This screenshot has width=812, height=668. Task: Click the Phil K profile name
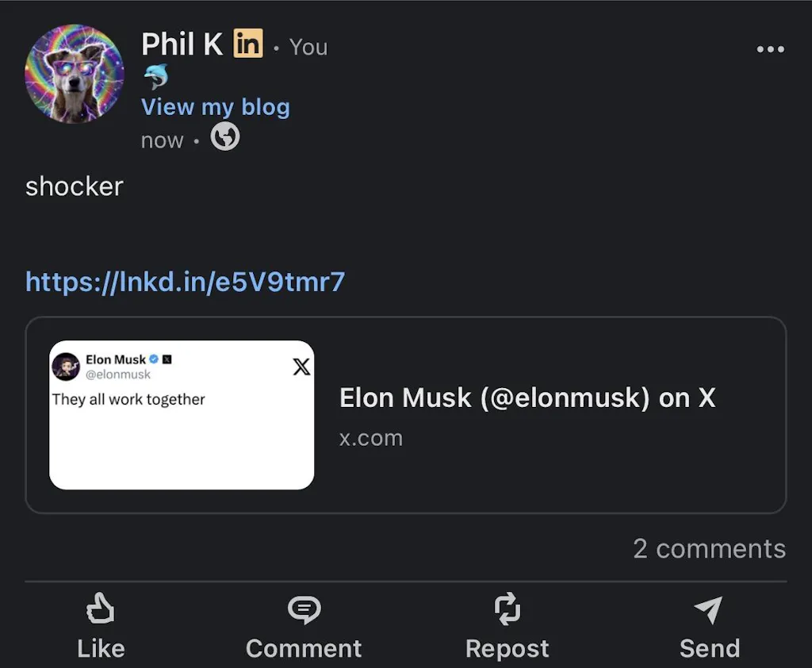182,44
